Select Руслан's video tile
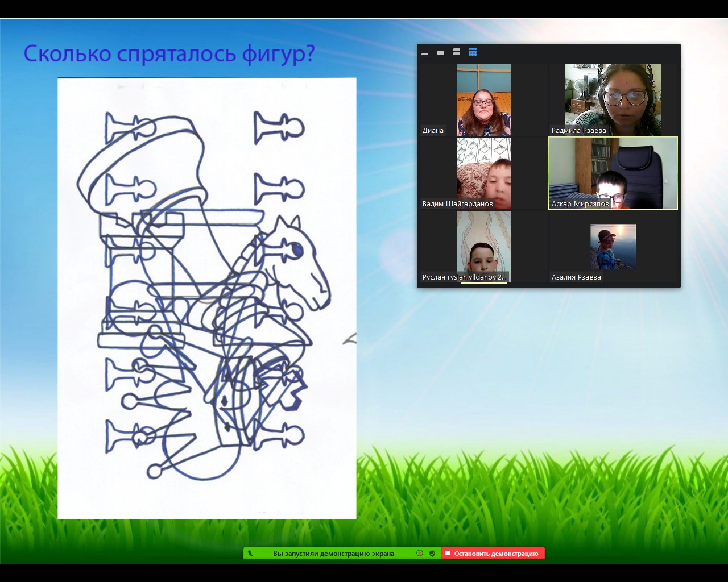The width and height of the screenshot is (728, 582). [483, 247]
